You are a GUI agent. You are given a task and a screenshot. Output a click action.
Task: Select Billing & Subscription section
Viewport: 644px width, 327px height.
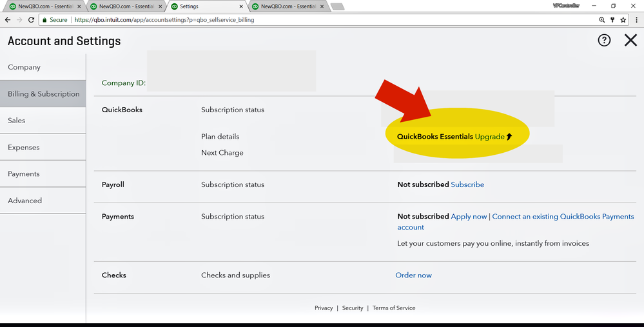(x=43, y=94)
